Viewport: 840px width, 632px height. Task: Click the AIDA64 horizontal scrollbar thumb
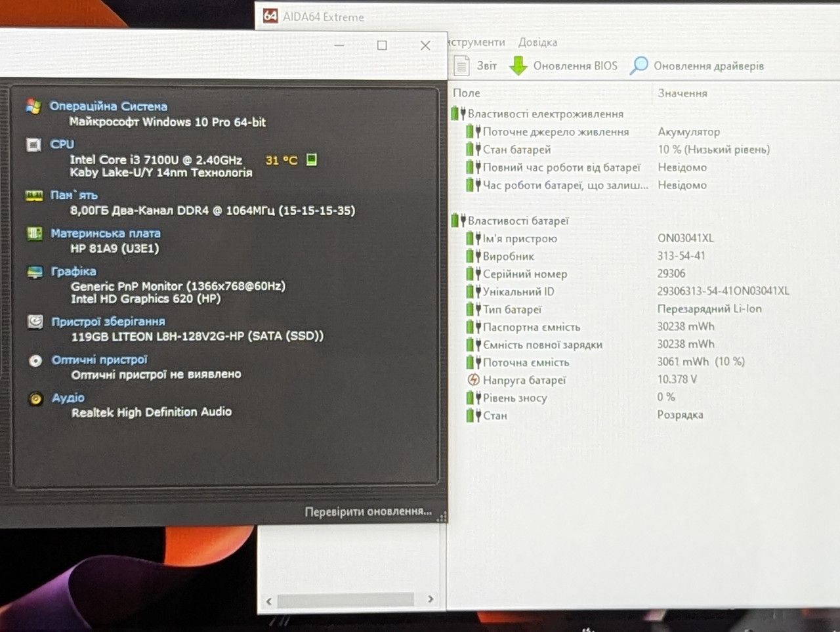tap(346, 600)
